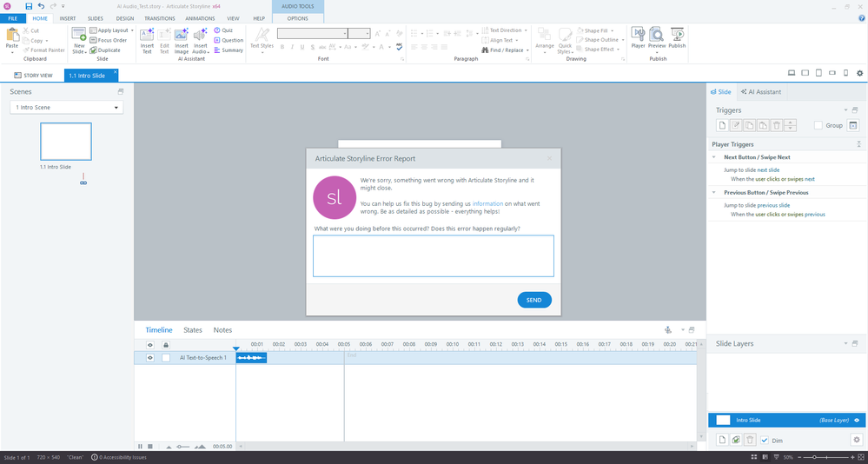This screenshot has height=464, width=868.
Task: Toggle lock checkbox for AI Text-to-Speech 1
Action: (x=165, y=358)
